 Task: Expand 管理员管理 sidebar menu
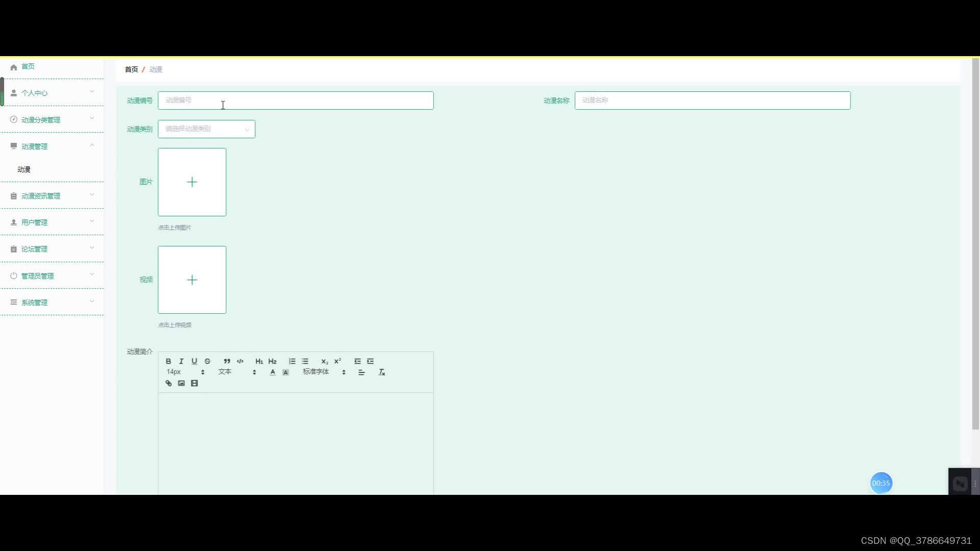click(52, 276)
